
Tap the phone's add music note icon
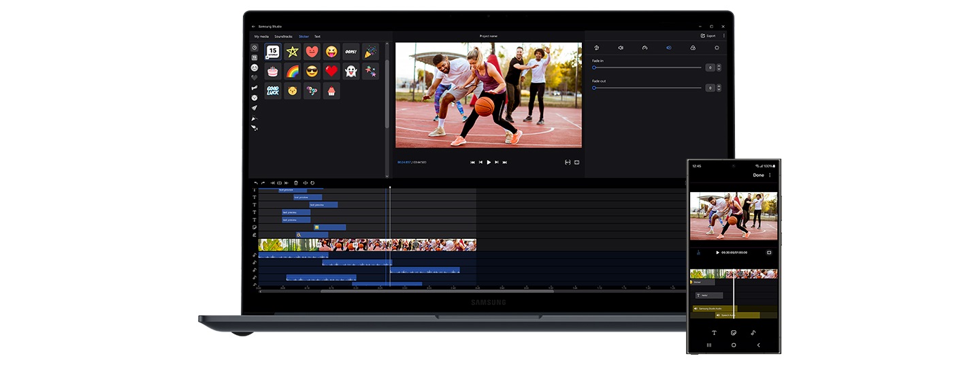pos(753,333)
